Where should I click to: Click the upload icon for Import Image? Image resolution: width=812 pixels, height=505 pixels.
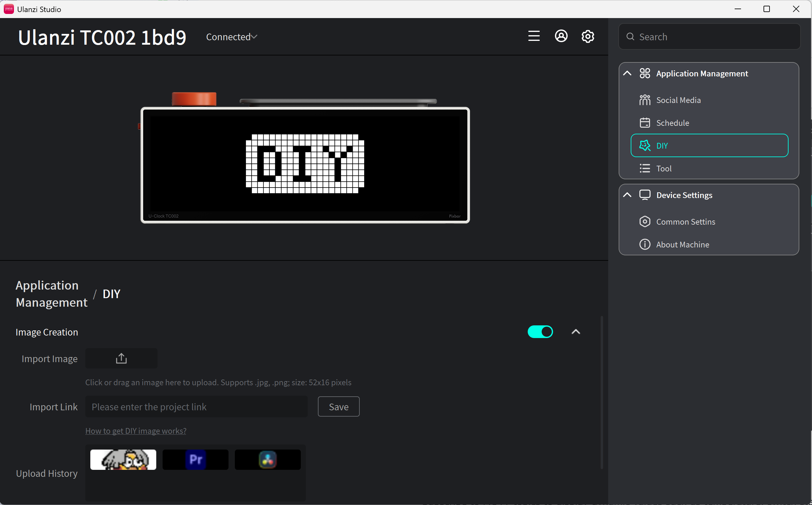coord(121,358)
